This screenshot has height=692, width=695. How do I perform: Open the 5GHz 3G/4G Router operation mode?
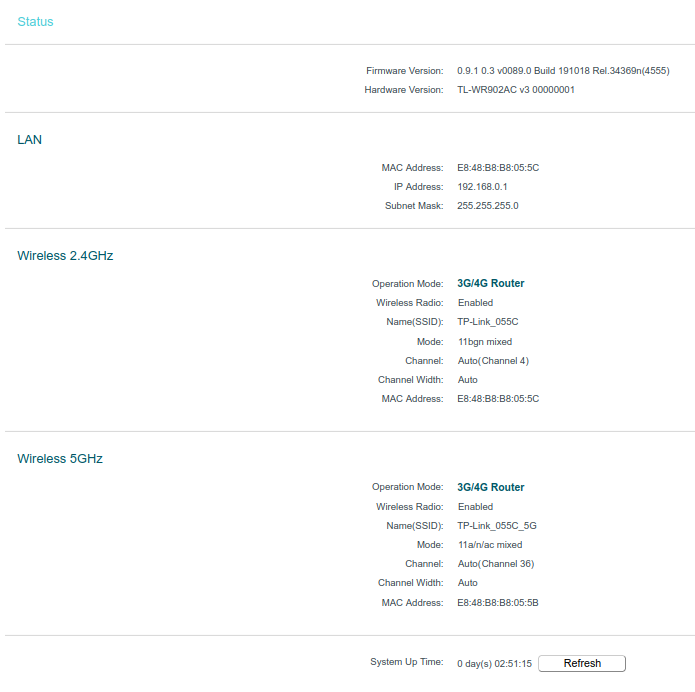click(491, 488)
